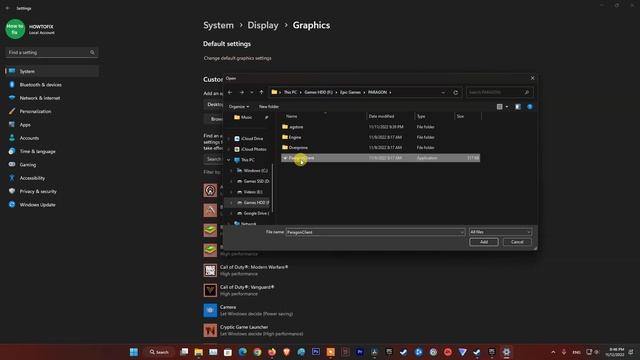Select iCloud Photos in navigation pane
This screenshot has width=640, height=360.
coord(253,149)
